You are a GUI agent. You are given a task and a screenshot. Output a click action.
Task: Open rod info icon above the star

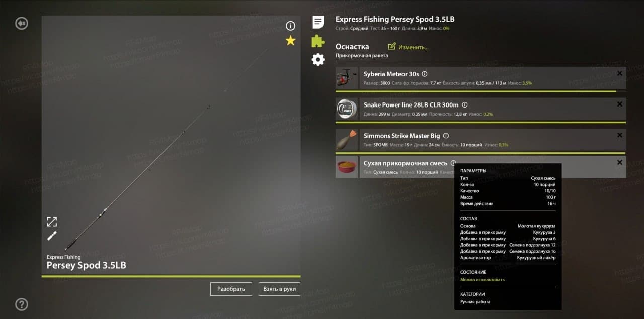pos(290,26)
